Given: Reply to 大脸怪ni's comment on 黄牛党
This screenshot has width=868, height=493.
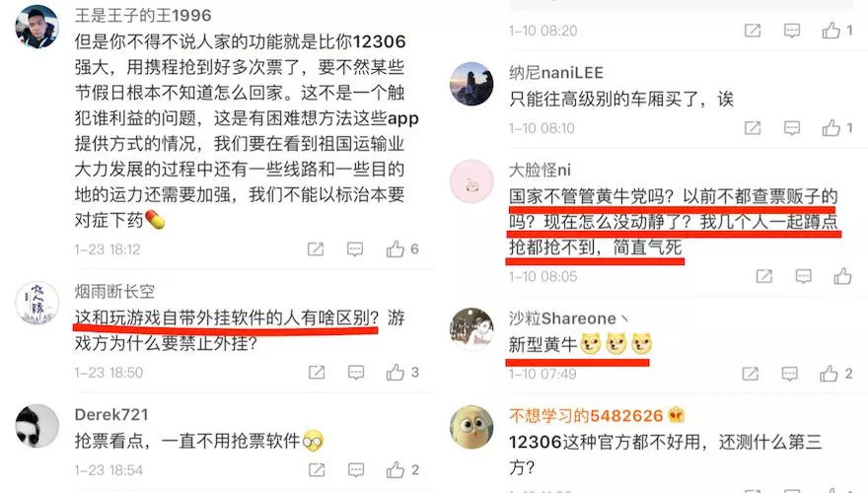Looking at the screenshot, I should [x=803, y=276].
